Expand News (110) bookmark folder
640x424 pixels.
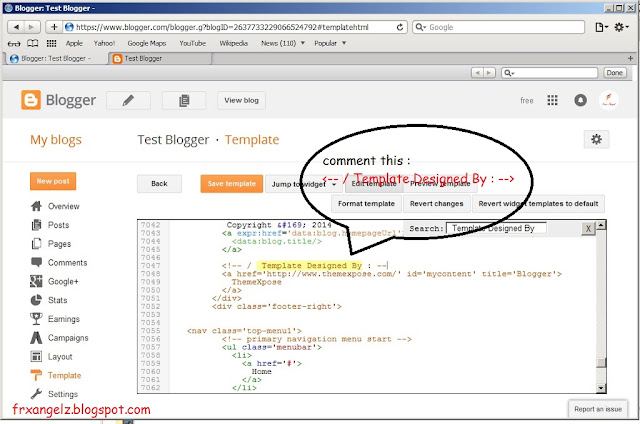[x=283, y=43]
